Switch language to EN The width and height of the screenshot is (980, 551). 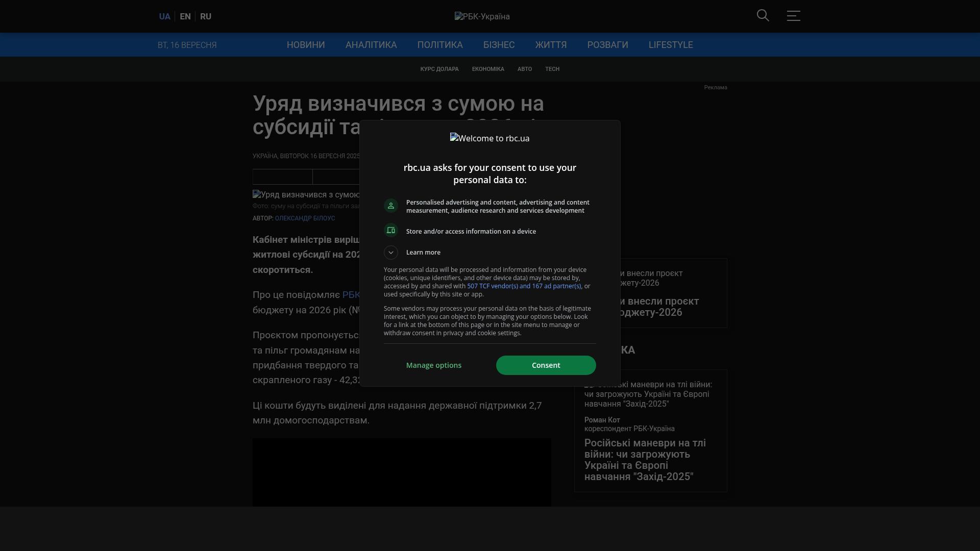point(185,16)
